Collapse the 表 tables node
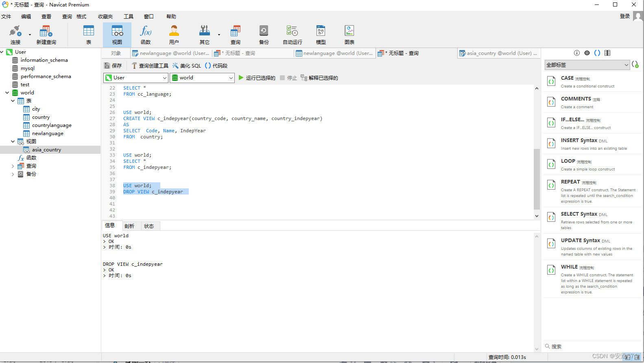 point(13,101)
